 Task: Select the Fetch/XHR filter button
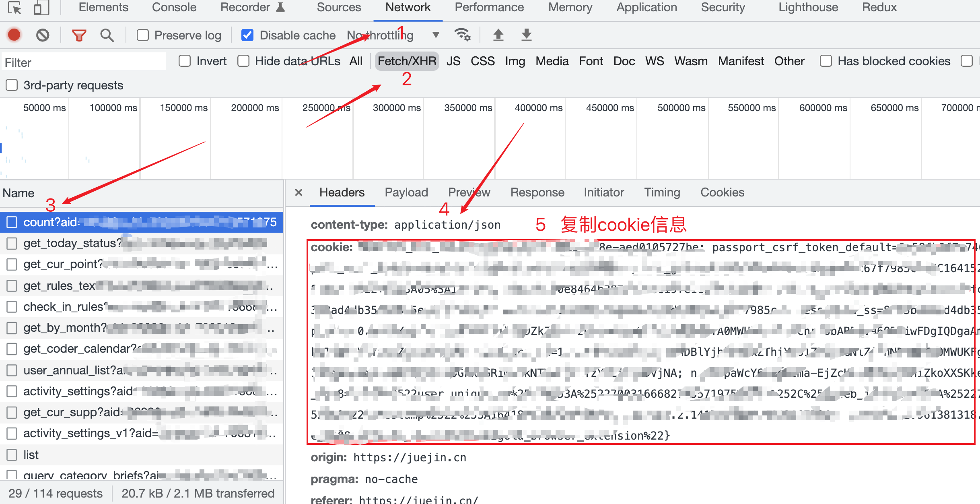click(x=407, y=61)
